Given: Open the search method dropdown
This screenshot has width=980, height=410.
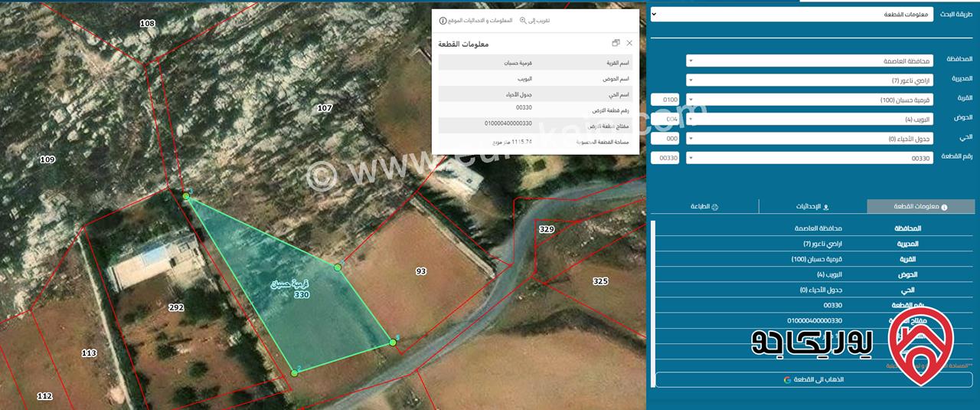Looking at the screenshot, I should [x=792, y=15].
